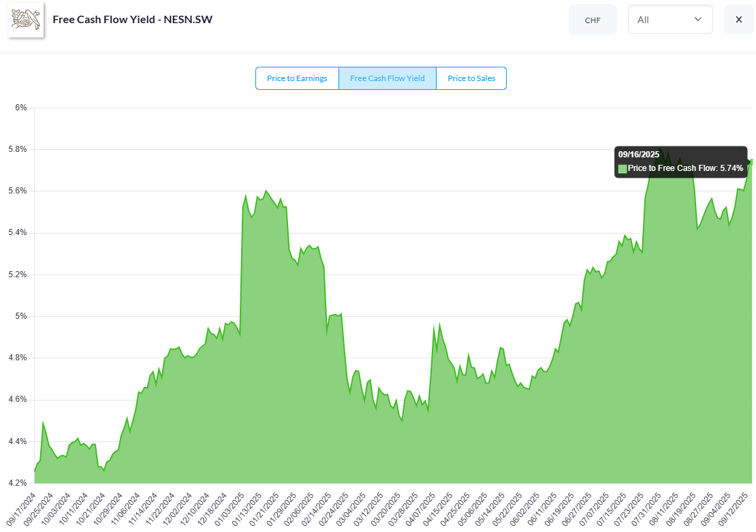Click the chart title Free Cash Flow Yield - NESN.SW
Viewport: 756px width, 532px height.
(x=133, y=19)
